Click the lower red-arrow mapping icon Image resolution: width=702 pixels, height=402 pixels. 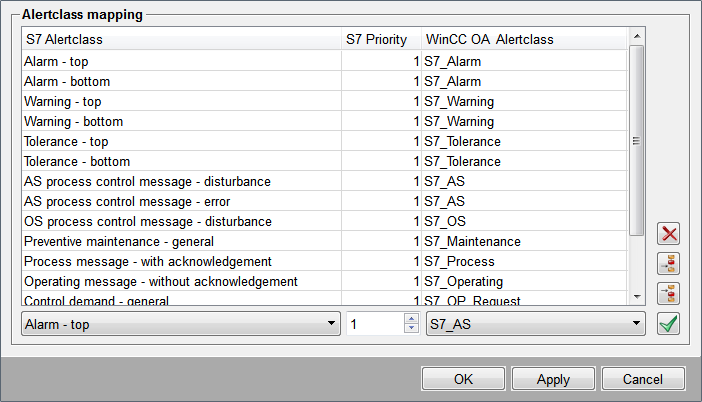click(668, 294)
